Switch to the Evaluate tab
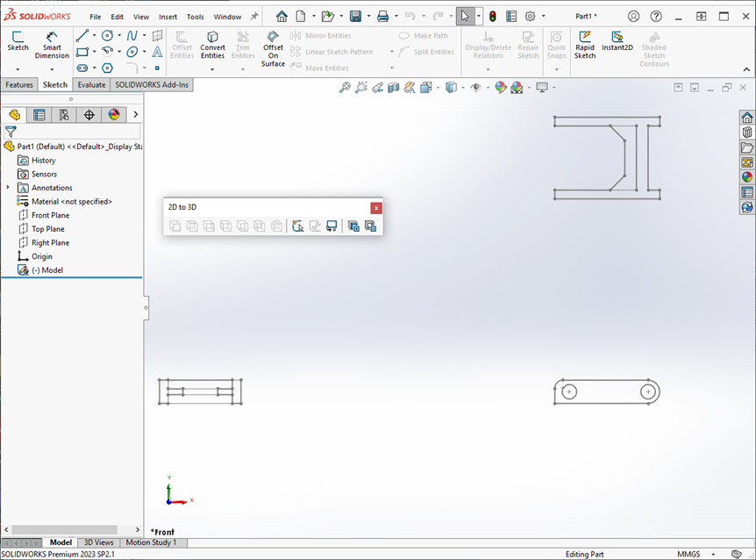Image resolution: width=756 pixels, height=560 pixels. pos(91,84)
